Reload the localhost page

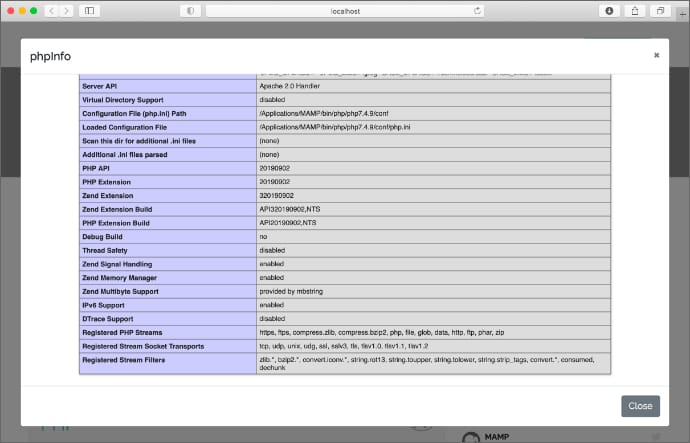[x=478, y=10]
